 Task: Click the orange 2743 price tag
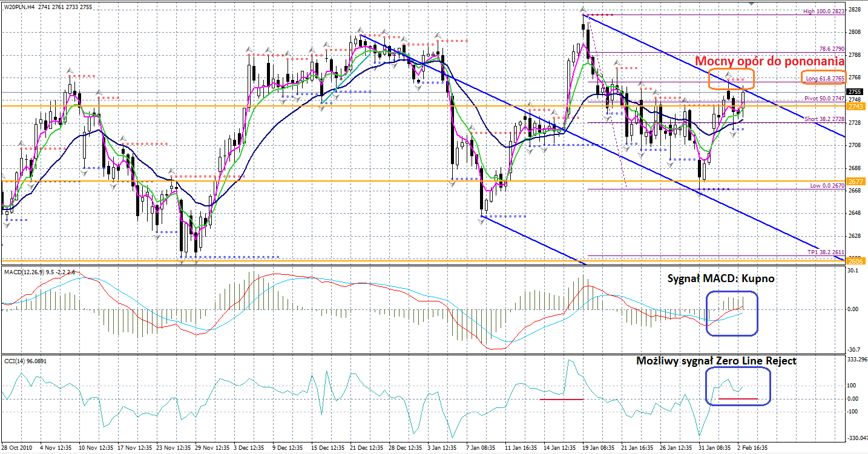(x=856, y=106)
